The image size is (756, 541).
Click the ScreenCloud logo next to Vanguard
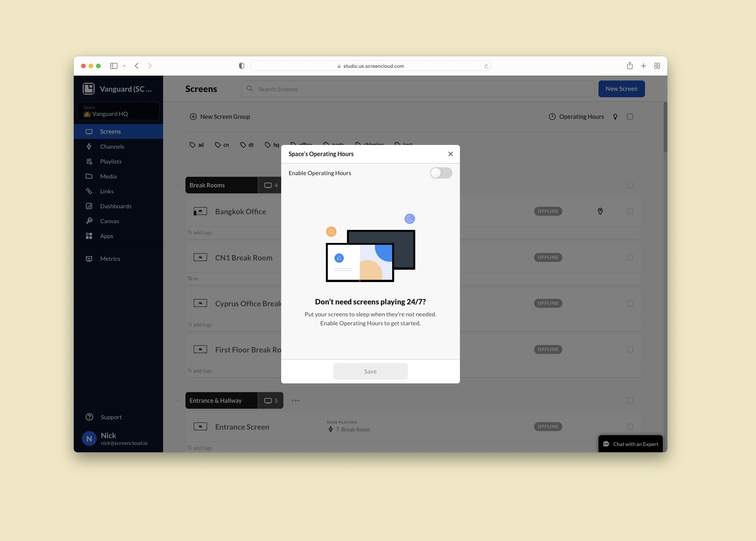[89, 89]
